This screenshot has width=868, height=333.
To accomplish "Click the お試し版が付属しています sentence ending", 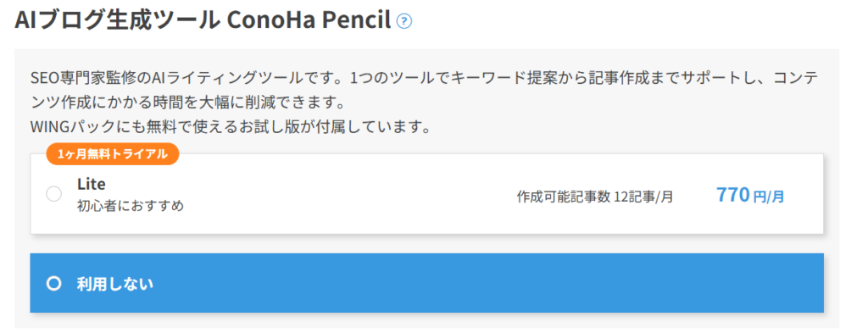I will pos(329,128).
